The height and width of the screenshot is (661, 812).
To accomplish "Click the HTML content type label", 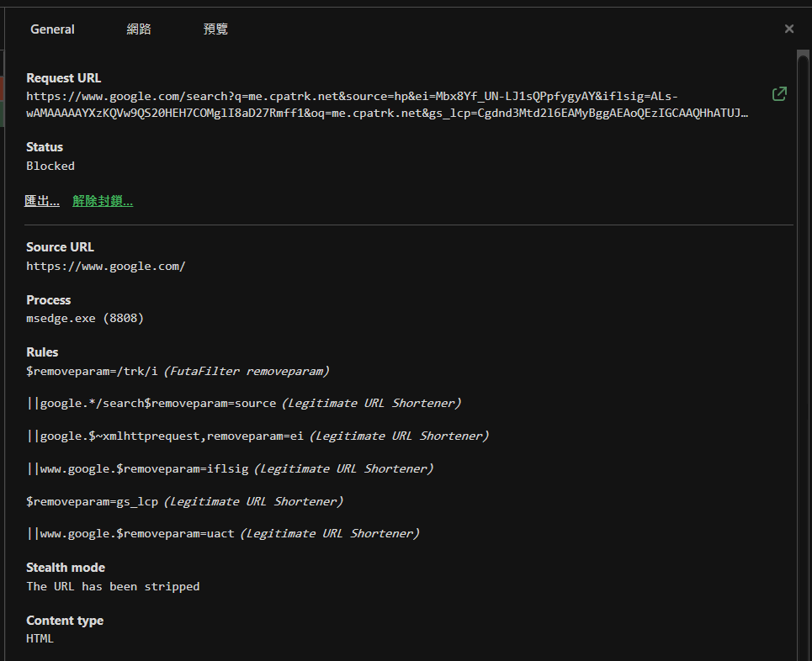I will pyautogui.click(x=39, y=637).
